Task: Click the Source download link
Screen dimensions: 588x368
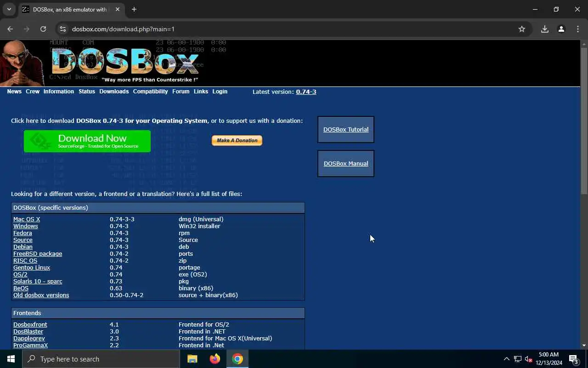Action: 23,240
